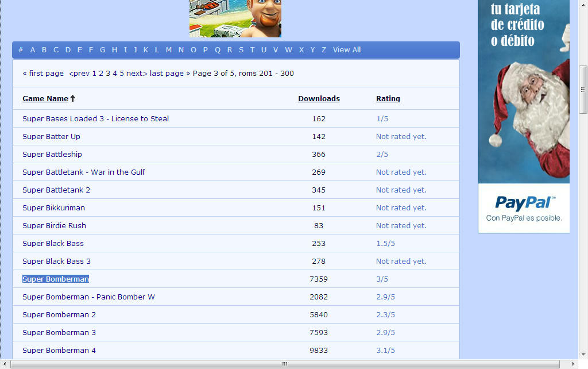The image size is (588, 369).
Task: Click the <prev pagination link
Action: coord(79,74)
